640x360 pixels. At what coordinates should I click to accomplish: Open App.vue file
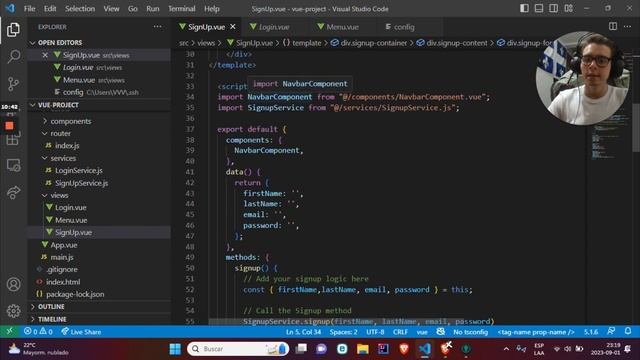pos(64,245)
